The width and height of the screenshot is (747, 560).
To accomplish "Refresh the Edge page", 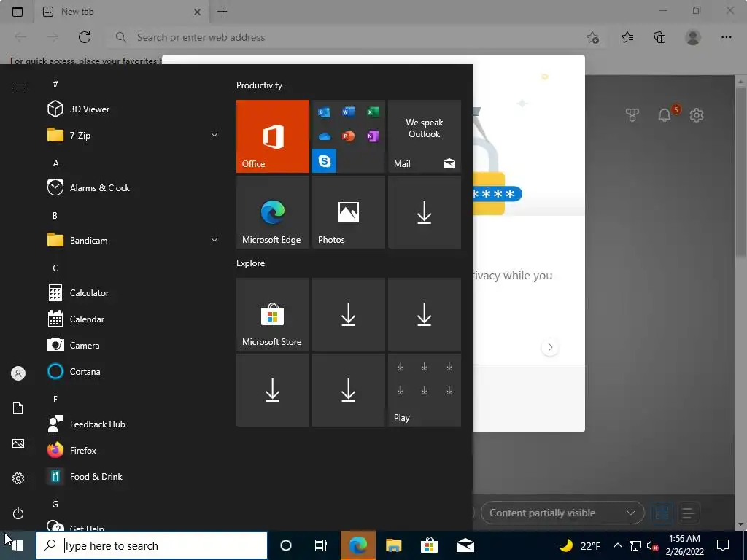I will click(85, 37).
